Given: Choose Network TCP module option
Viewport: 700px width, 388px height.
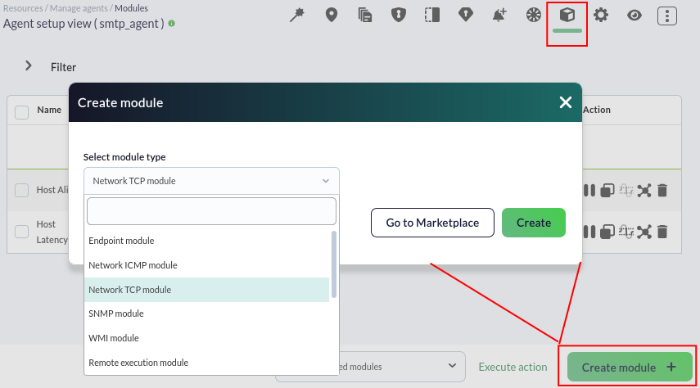Looking at the screenshot, I should click(x=206, y=290).
